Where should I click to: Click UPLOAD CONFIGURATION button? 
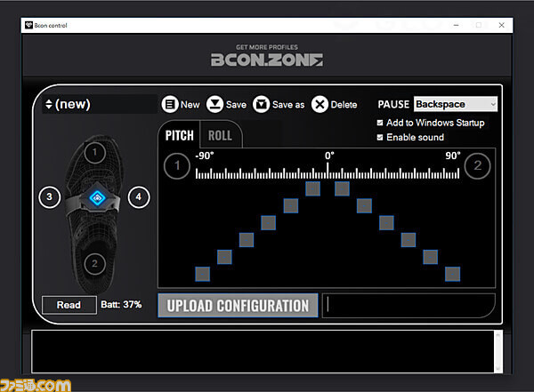point(238,306)
